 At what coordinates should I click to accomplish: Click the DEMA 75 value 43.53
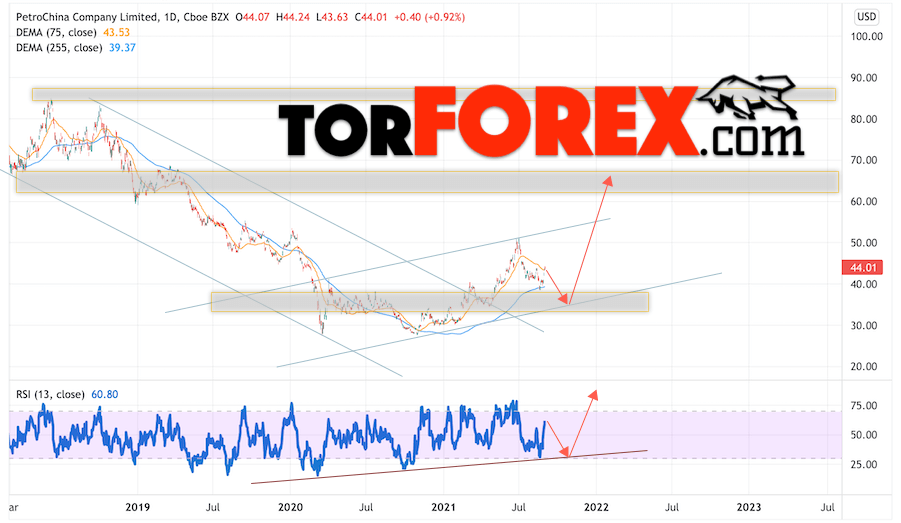(116, 33)
